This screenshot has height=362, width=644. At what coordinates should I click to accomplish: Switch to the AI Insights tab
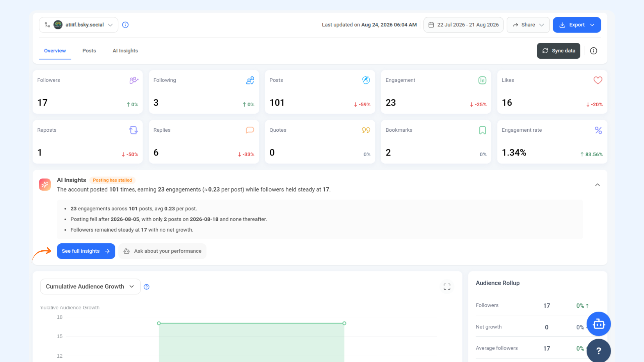point(125,51)
